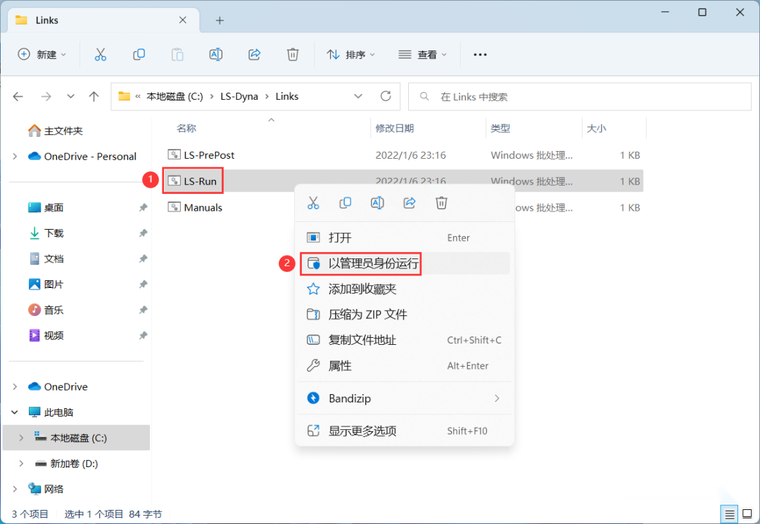
Task: Click the 在 Links 中搜索 search box
Action: point(580,96)
